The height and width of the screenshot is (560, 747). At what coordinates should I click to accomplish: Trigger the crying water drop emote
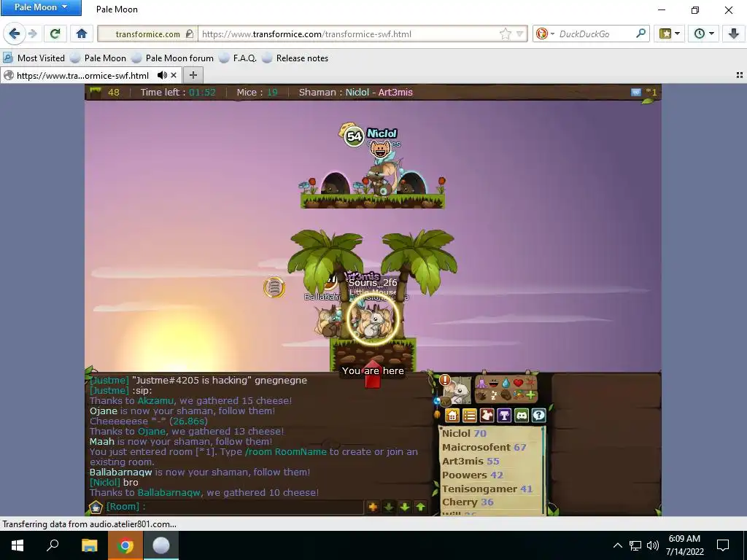[x=506, y=383]
